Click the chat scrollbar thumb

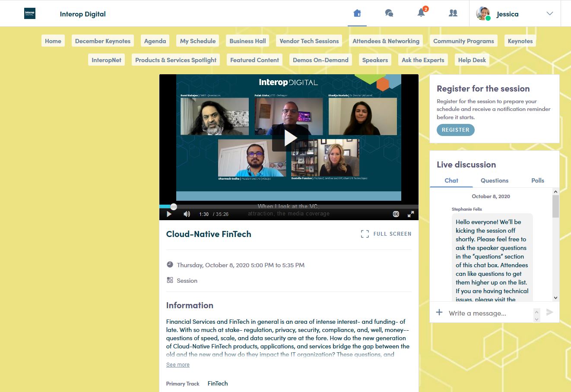tap(555, 206)
